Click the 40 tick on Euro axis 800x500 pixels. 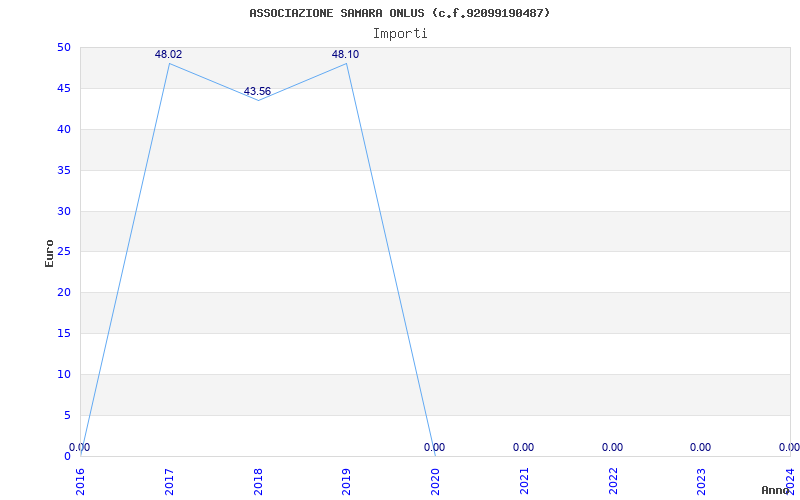[x=64, y=130]
